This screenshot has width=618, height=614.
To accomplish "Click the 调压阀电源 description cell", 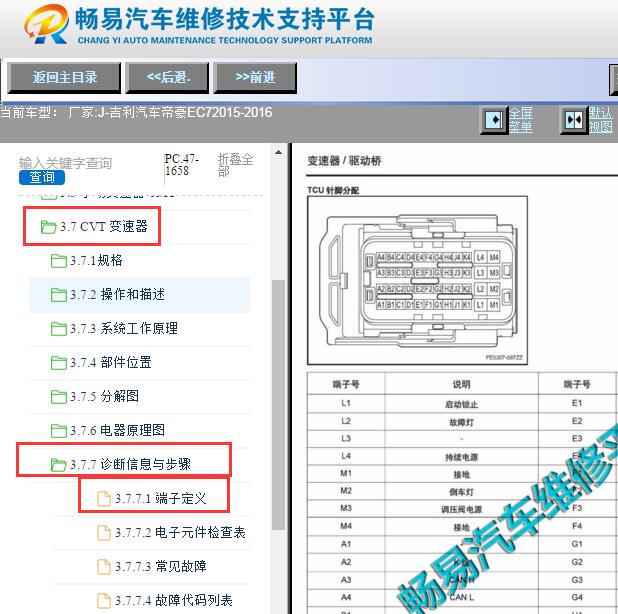I will [462, 509].
